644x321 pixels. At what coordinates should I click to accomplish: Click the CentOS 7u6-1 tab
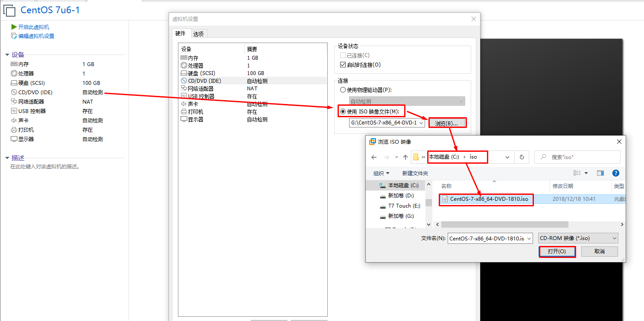point(50,10)
